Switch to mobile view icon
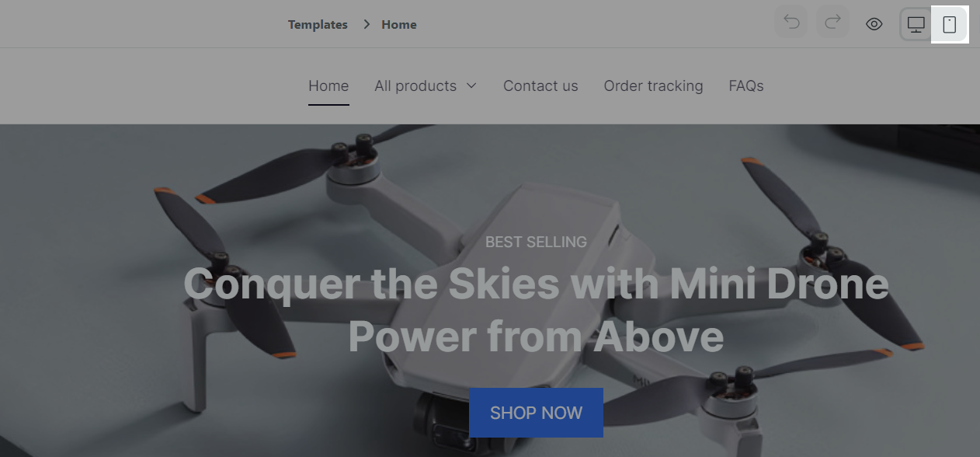Viewport: 980px width, 457px height. (949, 24)
